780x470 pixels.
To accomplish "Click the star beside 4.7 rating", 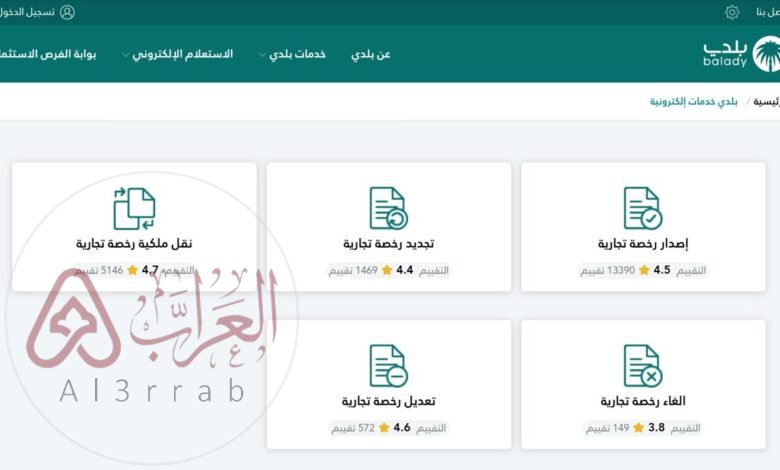I will coord(132,270).
